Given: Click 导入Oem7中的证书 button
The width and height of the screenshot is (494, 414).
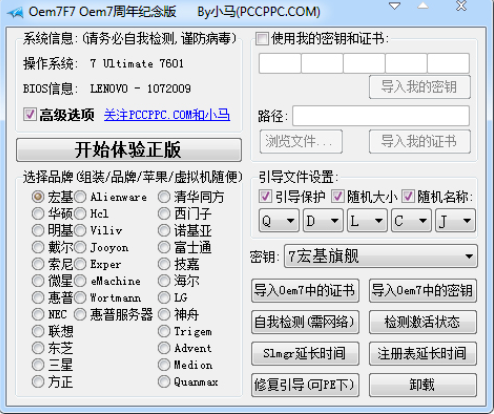Looking at the screenshot, I should [x=305, y=291].
